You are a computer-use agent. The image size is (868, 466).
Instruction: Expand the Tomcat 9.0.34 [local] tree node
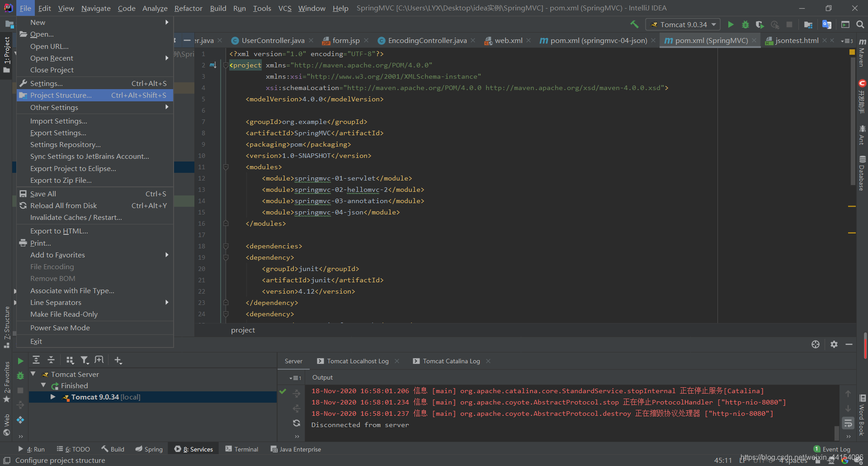pyautogui.click(x=53, y=397)
